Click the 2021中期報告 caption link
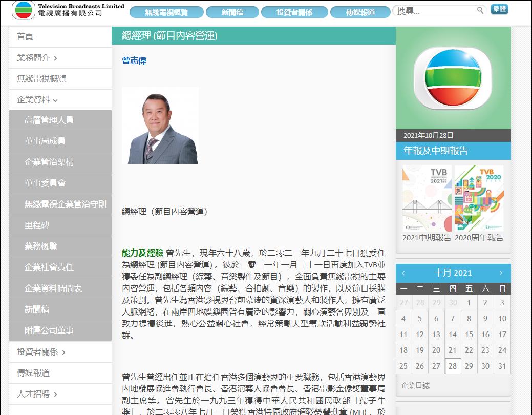The height and width of the screenshot is (415, 532). tap(427, 238)
